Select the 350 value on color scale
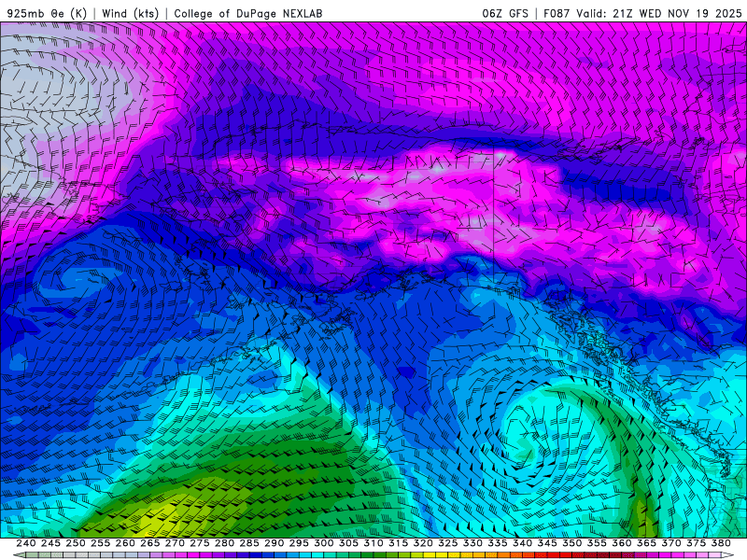The width and height of the screenshot is (747, 560). click(571, 543)
